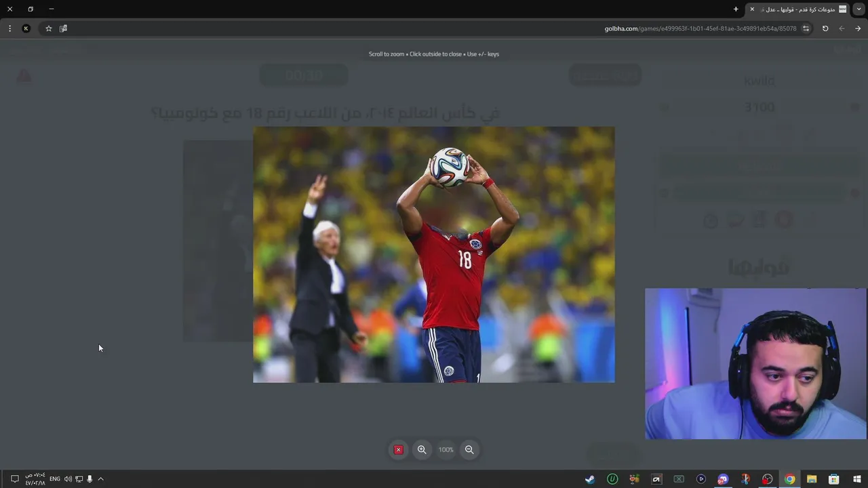Close the zoomed image with red X
868x488 pixels.
click(398, 449)
